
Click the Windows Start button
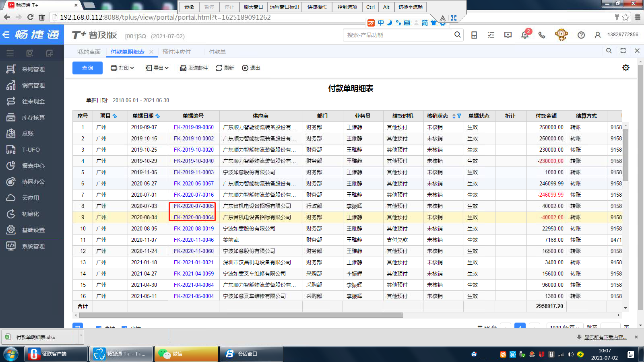11,354
